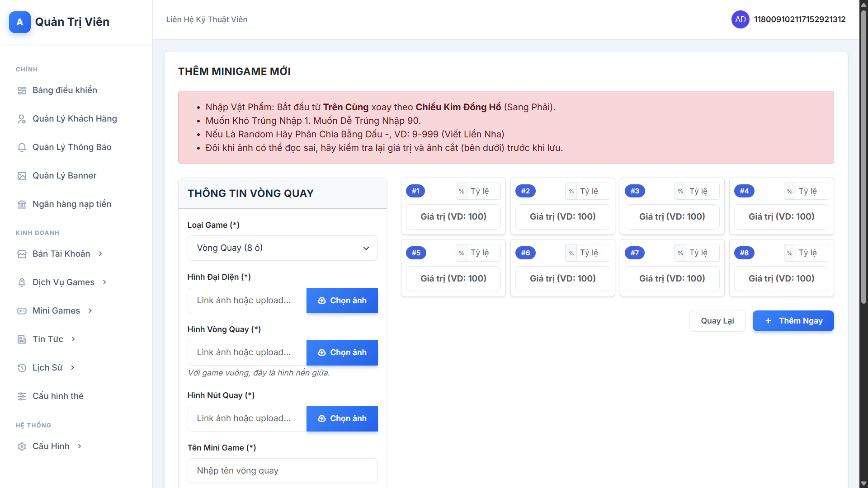Image resolution: width=868 pixels, height=488 pixels.
Task: Expand the Mini Games submenu
Action: tap(56, 311)
